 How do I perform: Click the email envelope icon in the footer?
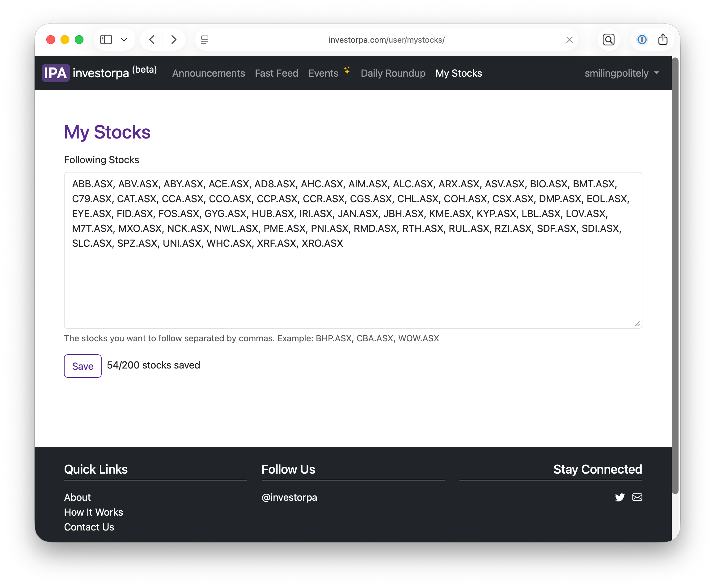click(637, 497)
